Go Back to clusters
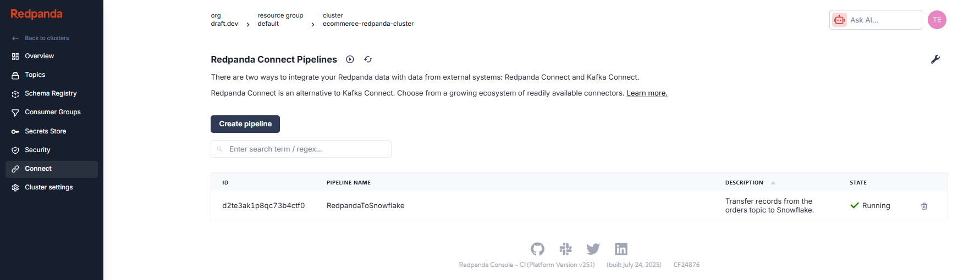Screen dimensions: 980x280 [x=47, y=38]
